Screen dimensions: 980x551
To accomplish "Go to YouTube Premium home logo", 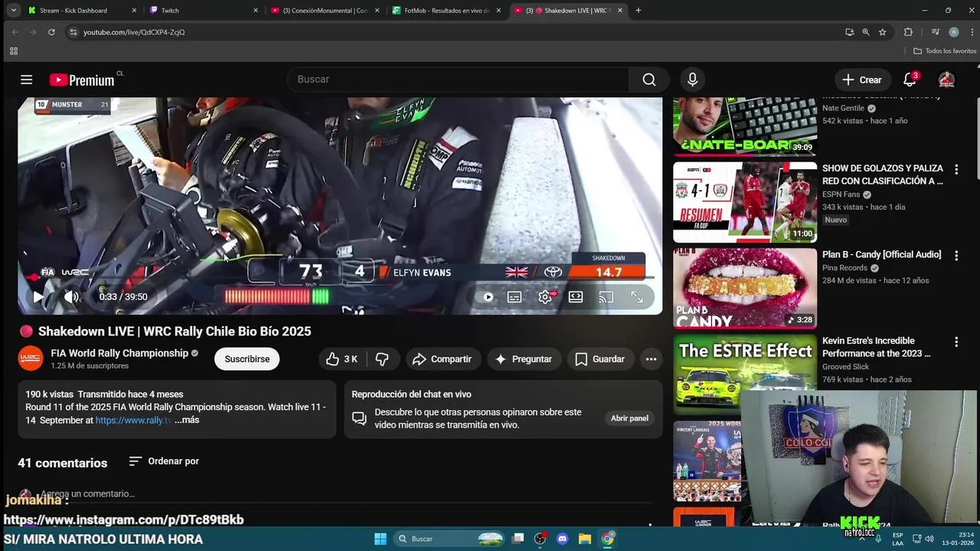I will pyautogui.click(x=82, y=80).
